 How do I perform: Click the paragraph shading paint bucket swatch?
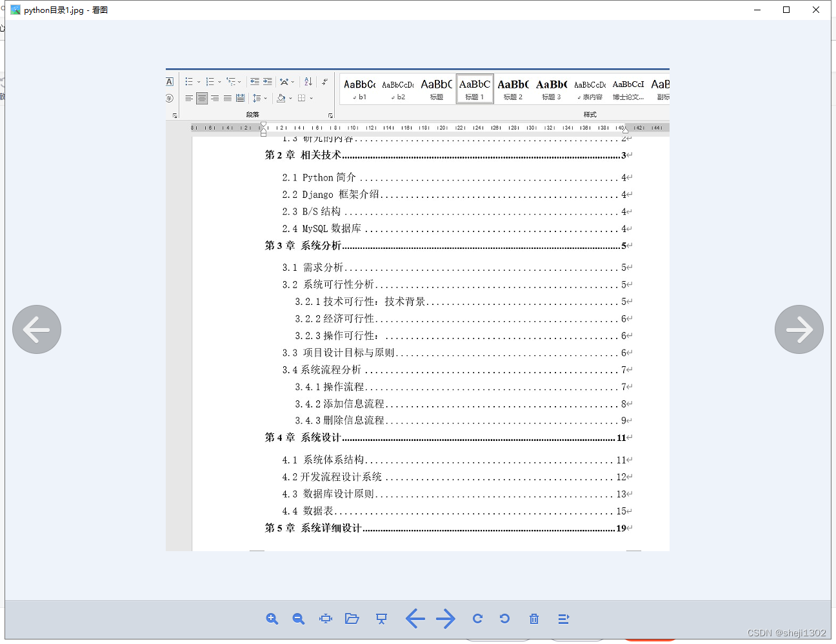(x=280, y=98)
